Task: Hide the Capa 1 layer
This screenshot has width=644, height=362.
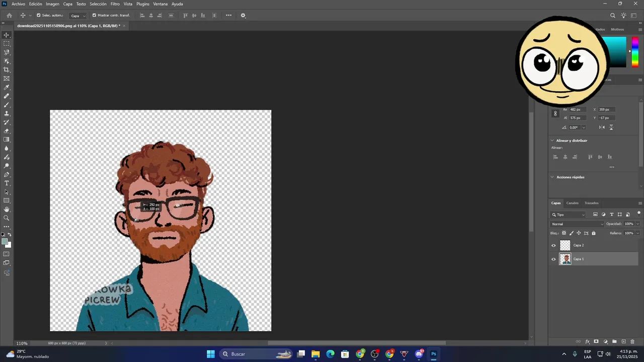Action: pos(554,259)
